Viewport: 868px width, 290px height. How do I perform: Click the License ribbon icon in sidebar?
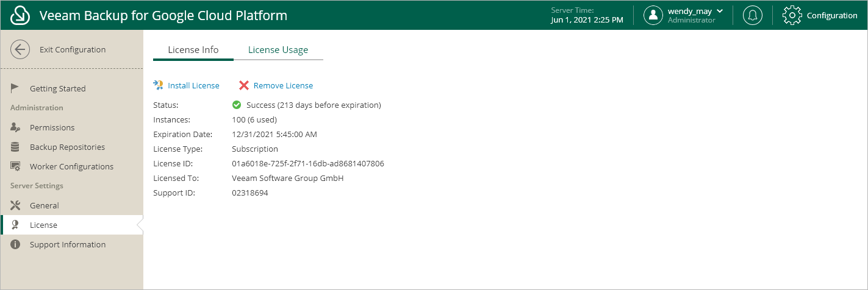(15, 225)
